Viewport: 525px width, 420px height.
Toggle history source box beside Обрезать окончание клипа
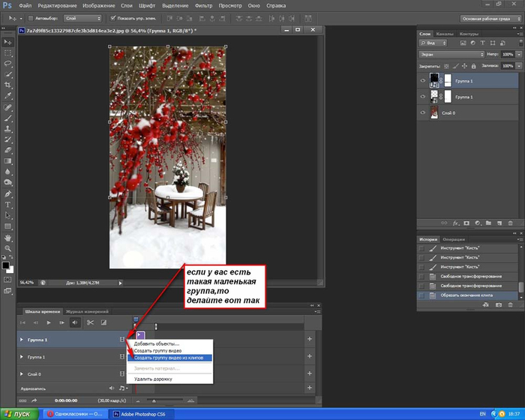421,295
